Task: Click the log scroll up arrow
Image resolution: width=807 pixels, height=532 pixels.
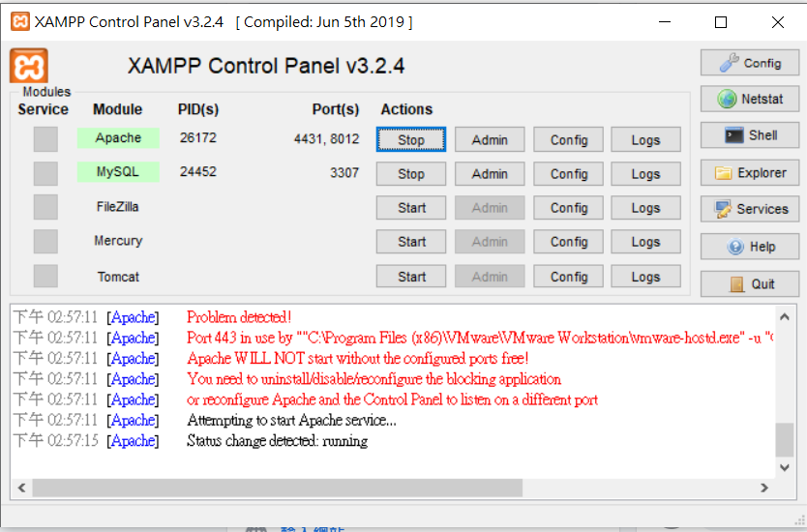Action: coord(785,317)
